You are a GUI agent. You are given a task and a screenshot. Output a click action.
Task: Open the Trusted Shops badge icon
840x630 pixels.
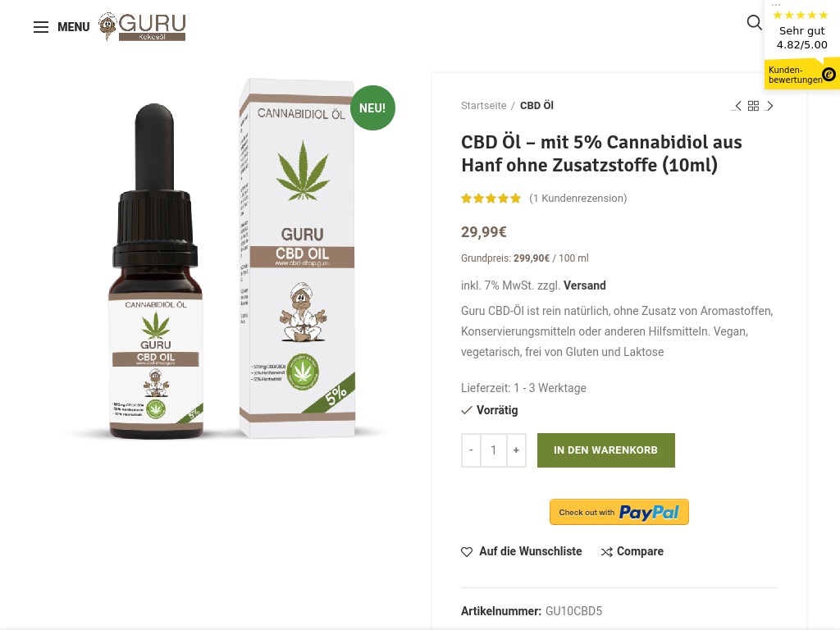click(829, 75)
